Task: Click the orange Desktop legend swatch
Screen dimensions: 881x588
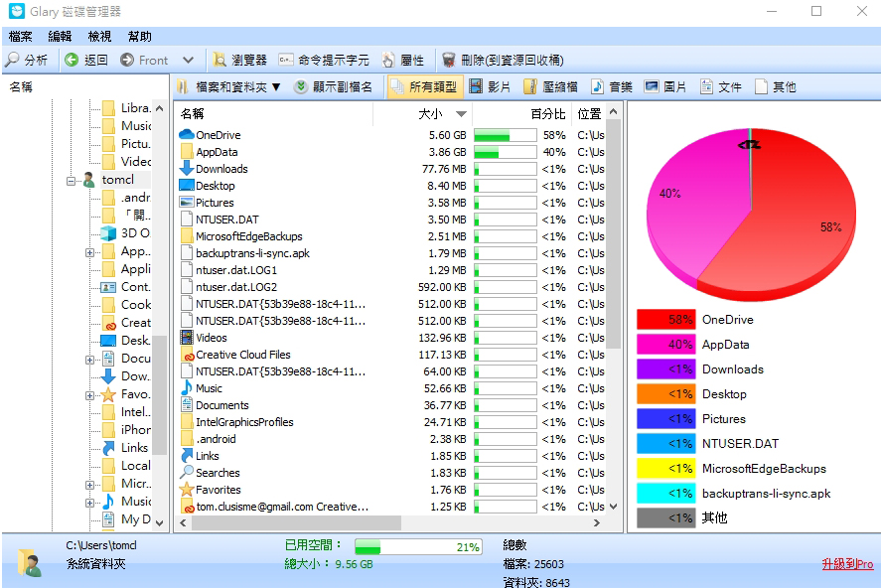Action: click(665, 394)
